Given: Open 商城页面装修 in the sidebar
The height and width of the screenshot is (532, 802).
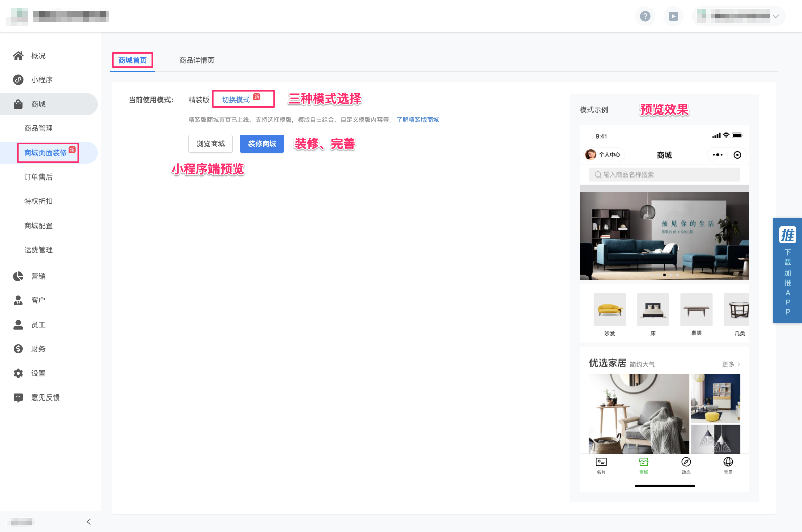Looking at the screenshot, I should coord(46,153).
